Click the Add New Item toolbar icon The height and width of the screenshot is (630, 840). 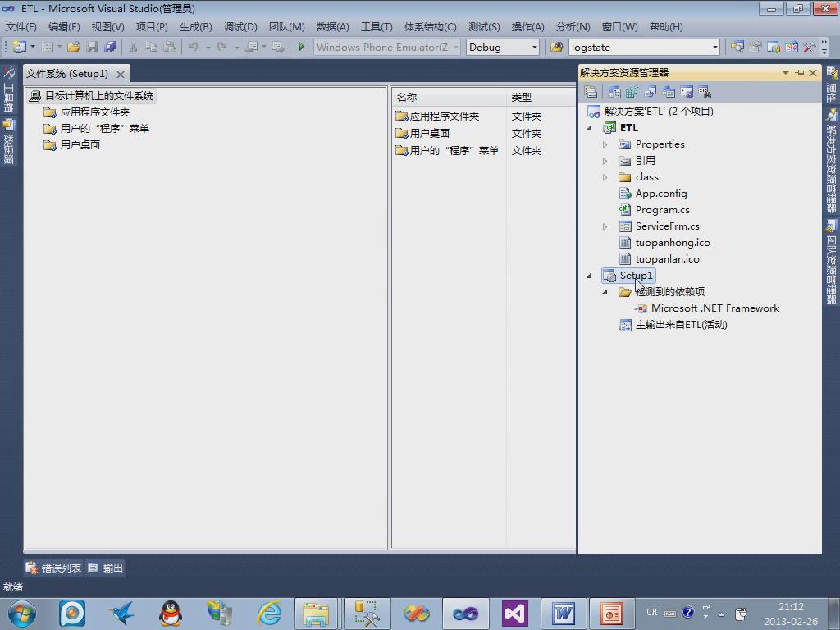point(47,47)
